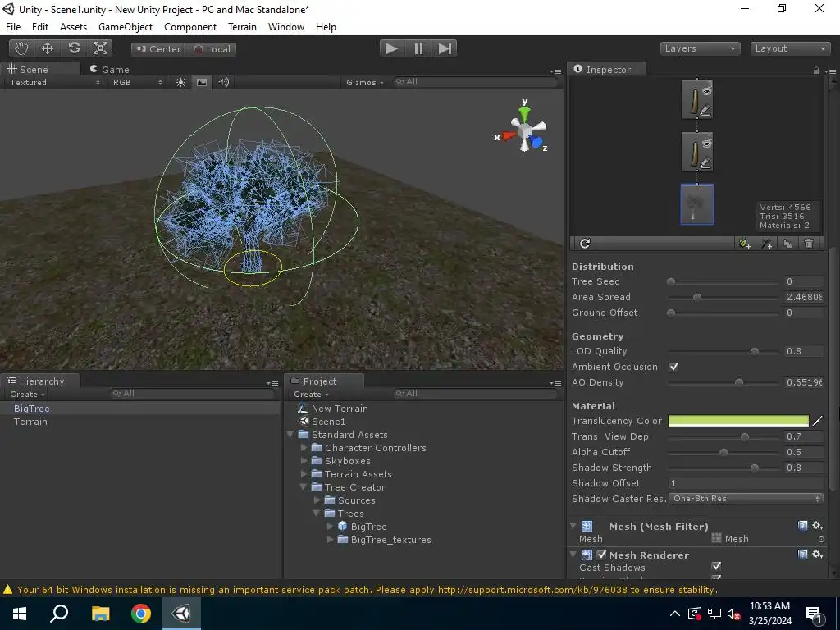840x630 pixels.
Task: Click the red X axis cone on gizmo
Action: [509, 136]
